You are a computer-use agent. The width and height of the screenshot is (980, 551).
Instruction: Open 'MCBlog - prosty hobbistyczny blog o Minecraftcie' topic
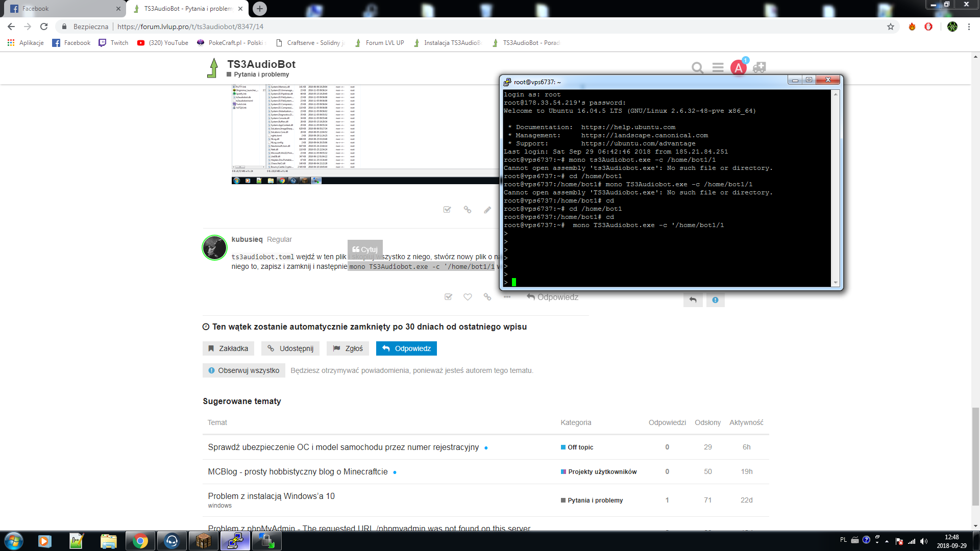[x=298, y=471]
